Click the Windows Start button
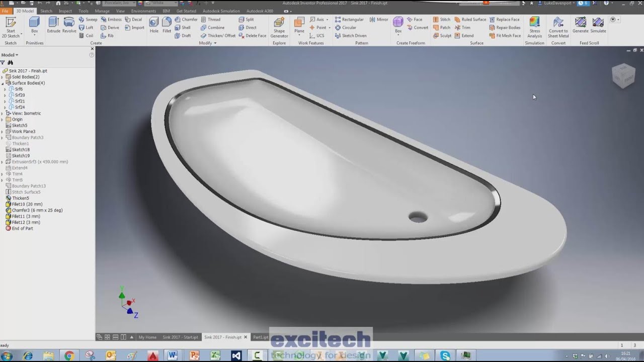644x362 pixels. (x=7, y=356)
